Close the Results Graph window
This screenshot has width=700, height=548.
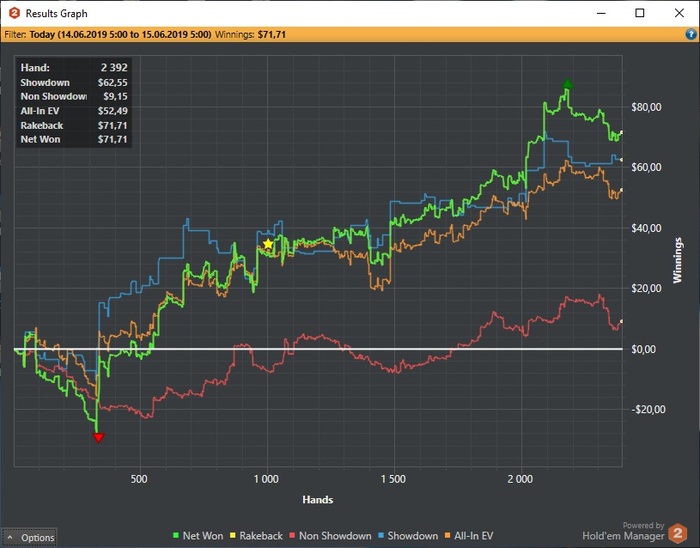[679, 13]
